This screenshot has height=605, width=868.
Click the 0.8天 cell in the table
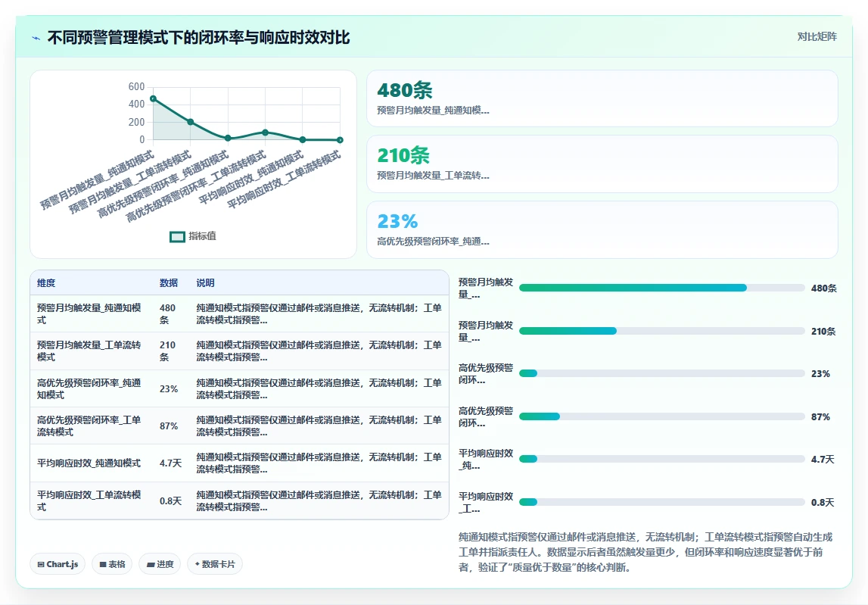point(170,501)
